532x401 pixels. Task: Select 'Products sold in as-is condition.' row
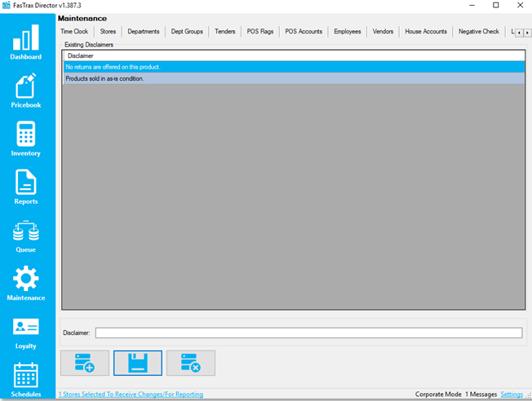click(295, 78)
